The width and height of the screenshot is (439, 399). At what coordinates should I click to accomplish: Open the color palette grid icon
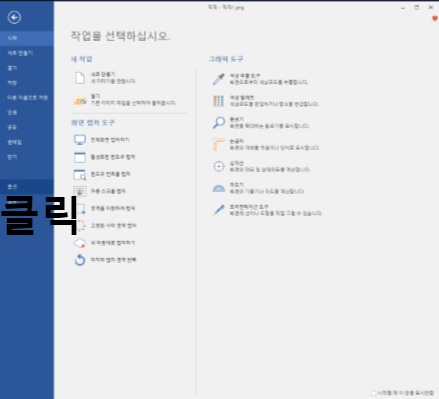pyautogui.click(x=219, y=101)
